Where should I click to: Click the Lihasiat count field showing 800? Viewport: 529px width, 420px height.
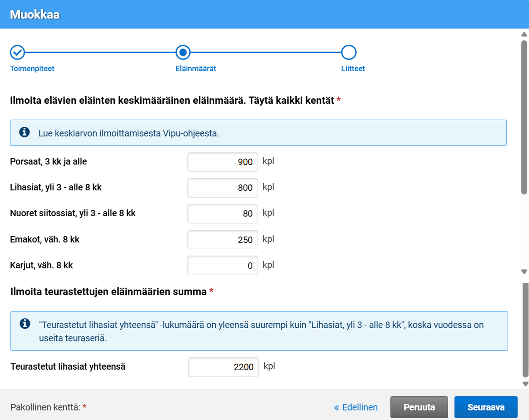point(222,188)
